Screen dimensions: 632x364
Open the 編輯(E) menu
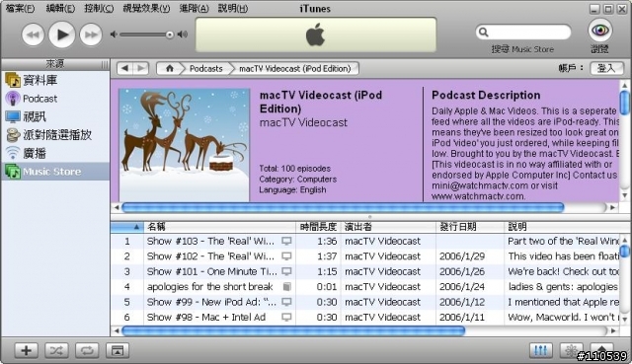click(60, 9)
